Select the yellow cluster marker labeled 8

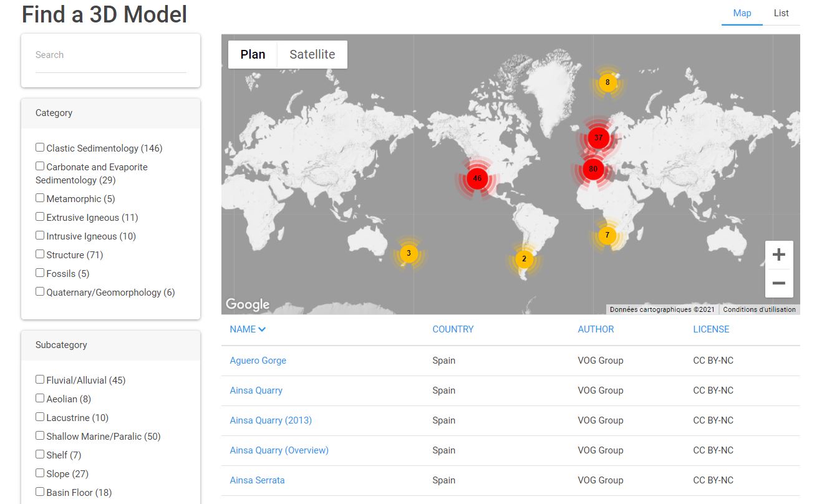coord(607,82)
